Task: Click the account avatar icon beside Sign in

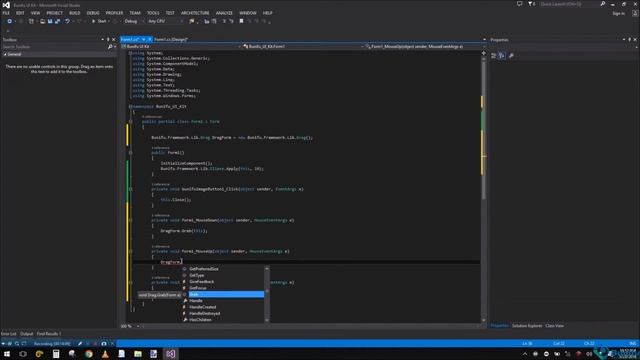Action: pyautogui.click(x=635, y=13)
